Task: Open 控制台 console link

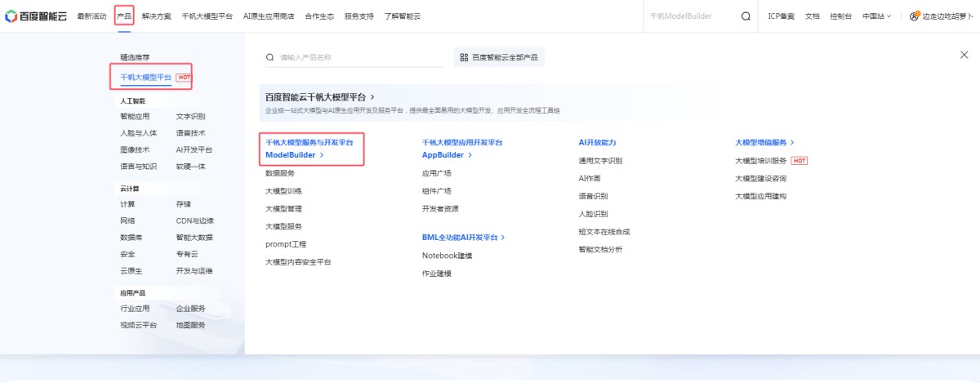Action: click(x=840, y=16)
